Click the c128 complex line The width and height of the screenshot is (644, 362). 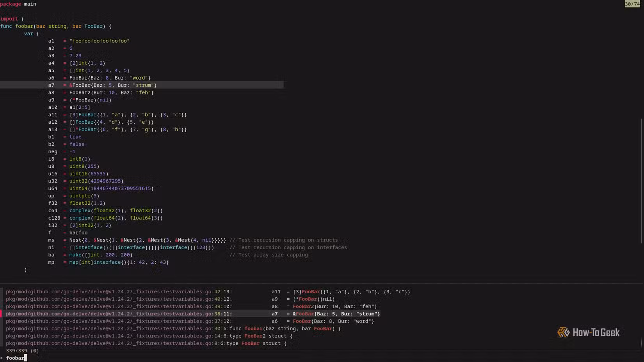click(x=105, y=218)
